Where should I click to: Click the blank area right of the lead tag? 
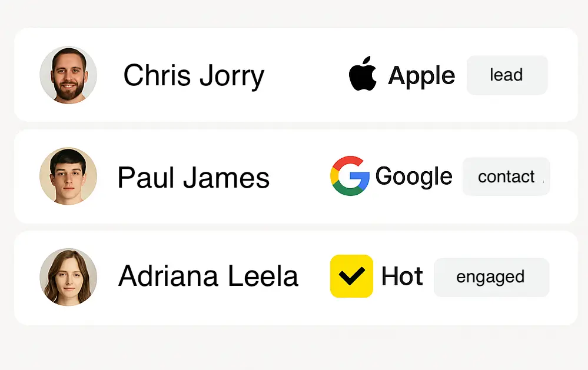[x=562, y=75]
